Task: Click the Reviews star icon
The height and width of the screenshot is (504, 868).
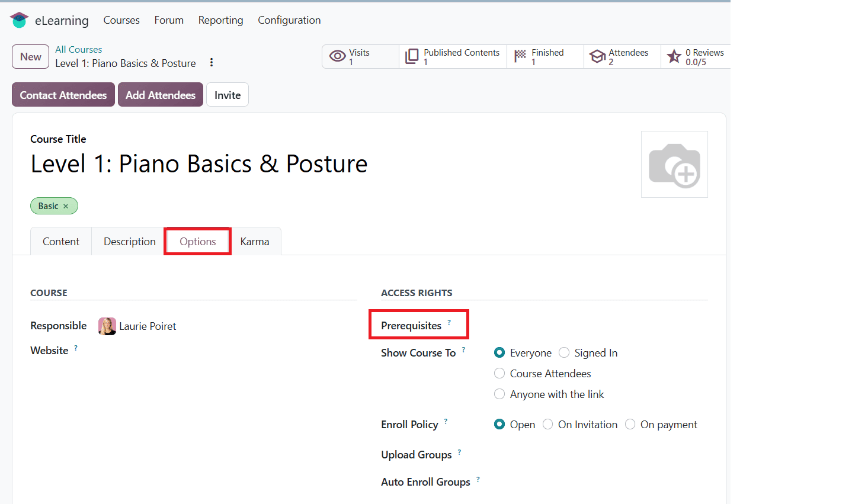Action: 674,56
